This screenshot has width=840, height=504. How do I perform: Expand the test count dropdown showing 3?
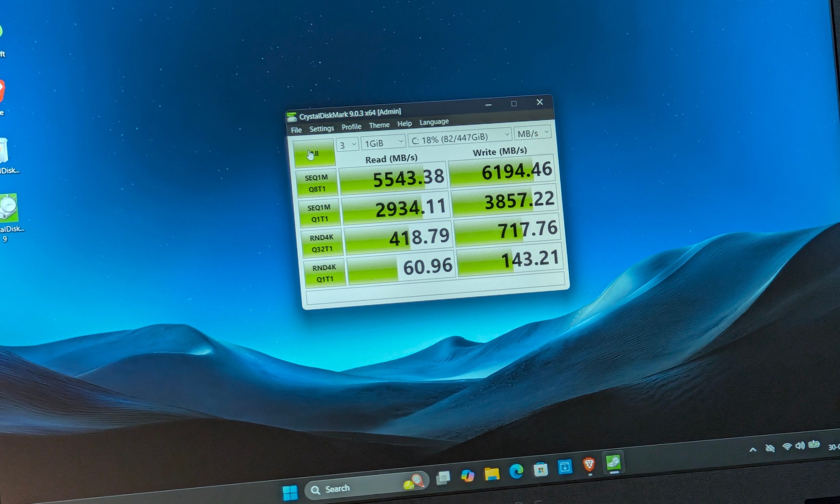pyautogui.click(x=347, y=145)
